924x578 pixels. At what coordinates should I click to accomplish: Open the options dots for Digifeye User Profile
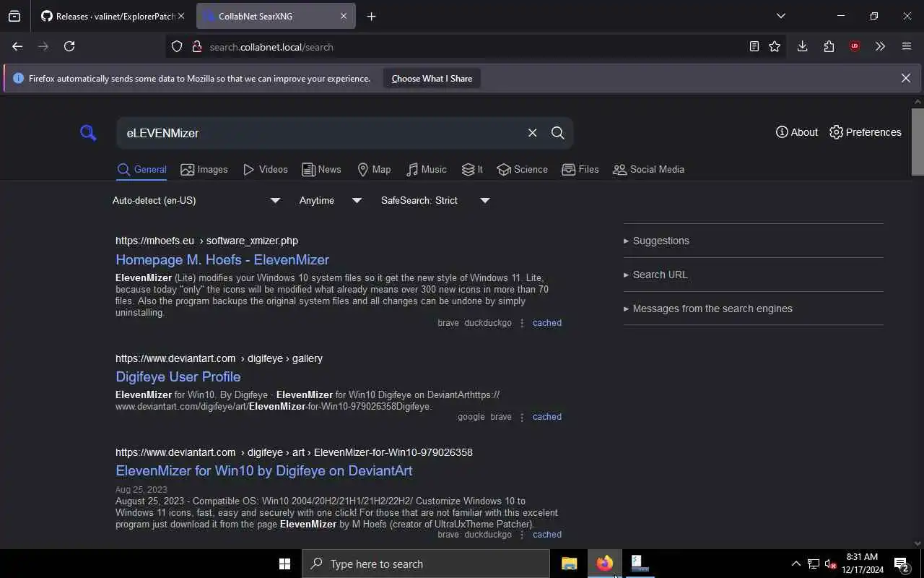[522, 417]
